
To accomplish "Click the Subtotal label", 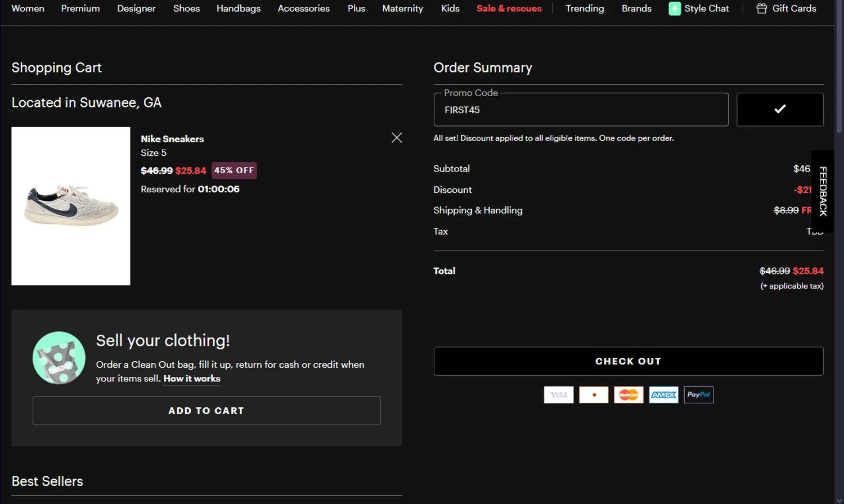I will [451, 169].
